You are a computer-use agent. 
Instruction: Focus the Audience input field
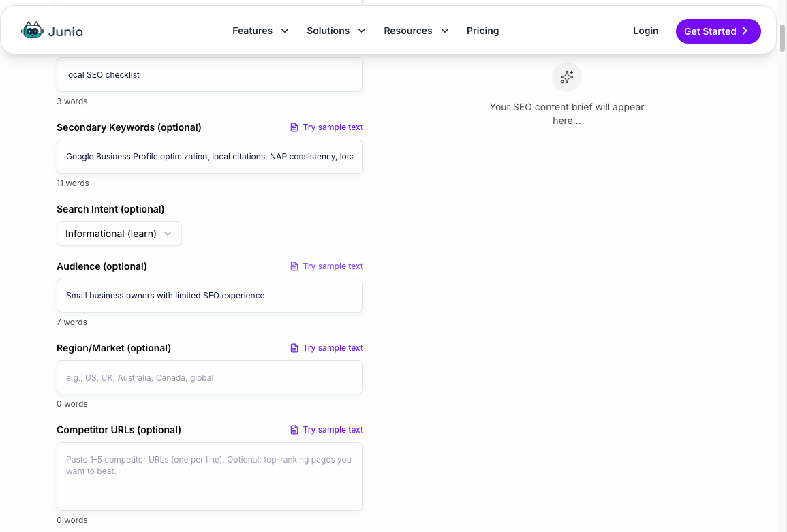pos(210,296)
